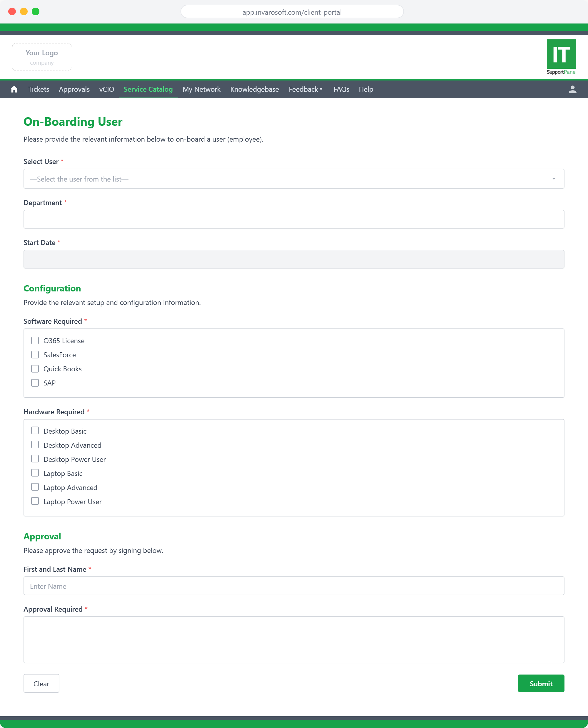The width and height of the screenshot is (588, 728).
Task: Click the On-Boarding User heading
Action: [x=73, y=122]
